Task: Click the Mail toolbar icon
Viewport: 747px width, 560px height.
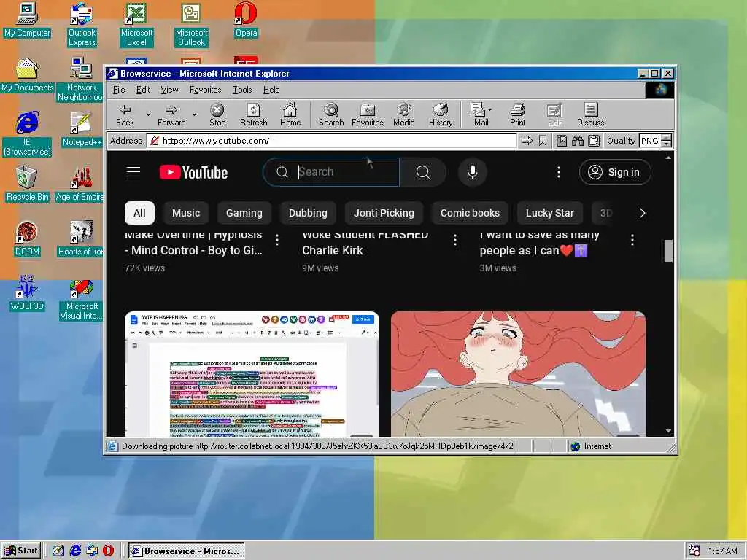Action: coord(479,114)
